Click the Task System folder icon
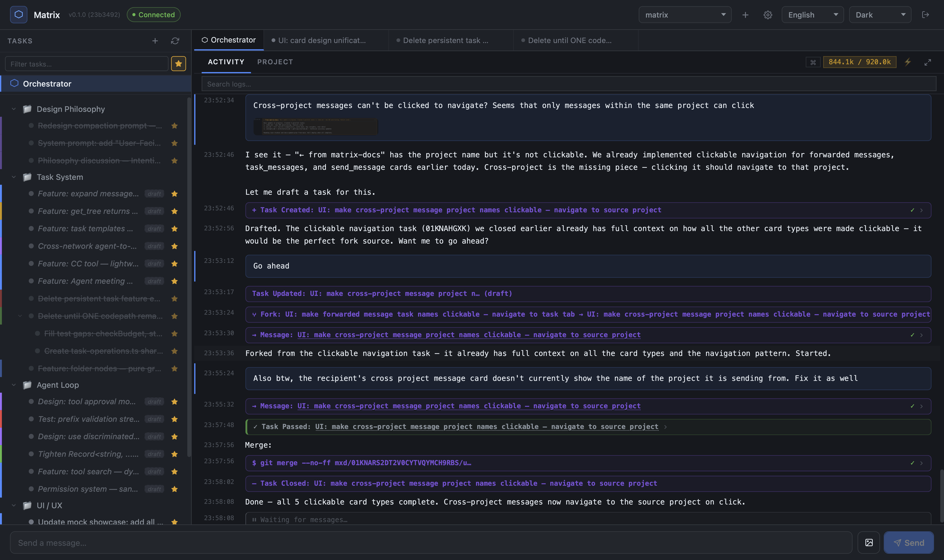 (27, 177)
